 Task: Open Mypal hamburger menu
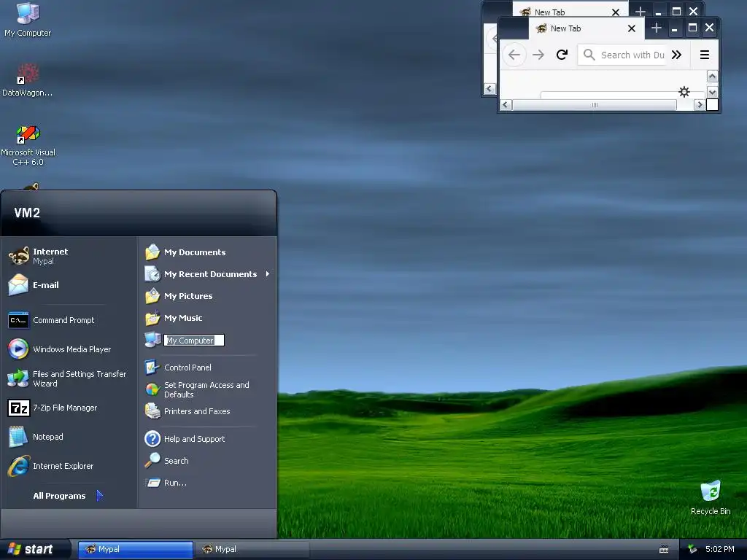pyautogui.click(x=705, y=55)
